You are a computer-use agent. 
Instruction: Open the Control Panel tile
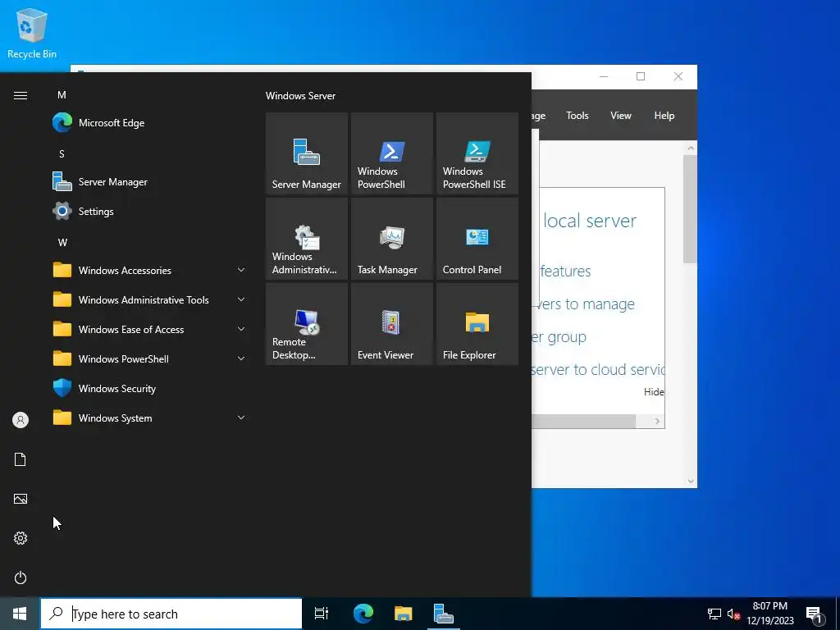point(477,239)
